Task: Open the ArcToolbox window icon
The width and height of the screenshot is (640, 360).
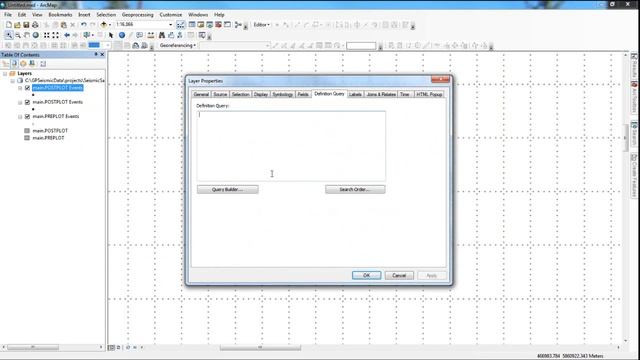Action: click(x=218, y=25)
